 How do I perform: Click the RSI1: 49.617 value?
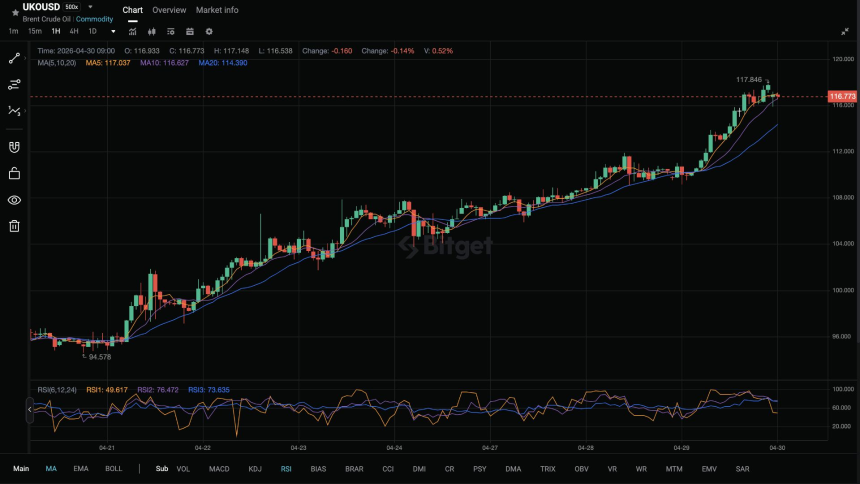click(x=107, y=390)
